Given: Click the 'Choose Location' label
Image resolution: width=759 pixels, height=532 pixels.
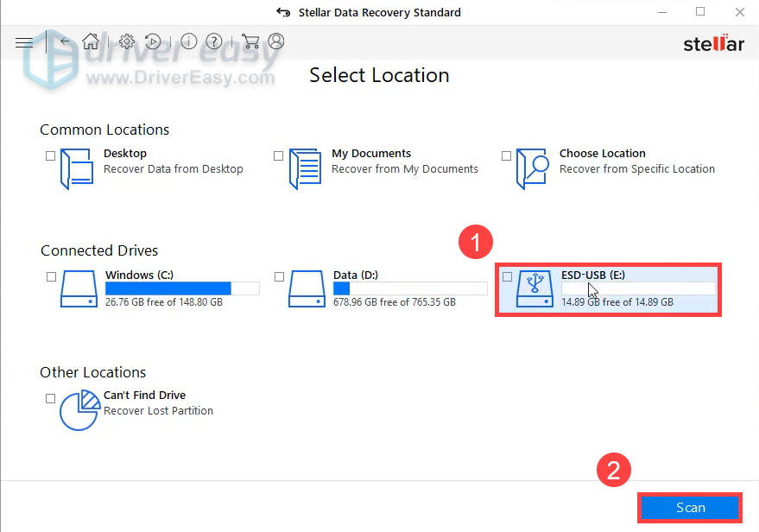Looking at the screenshot, I should [603, 154].
